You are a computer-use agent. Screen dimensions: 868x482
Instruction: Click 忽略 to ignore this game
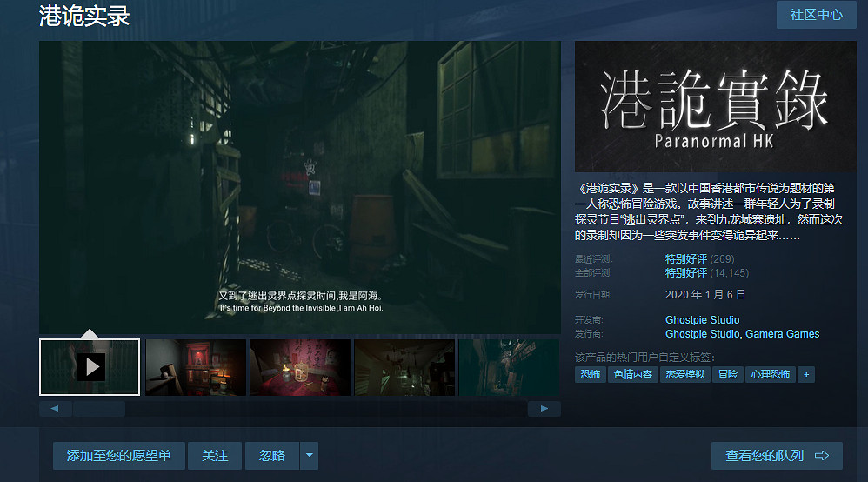tap(272, 456)
